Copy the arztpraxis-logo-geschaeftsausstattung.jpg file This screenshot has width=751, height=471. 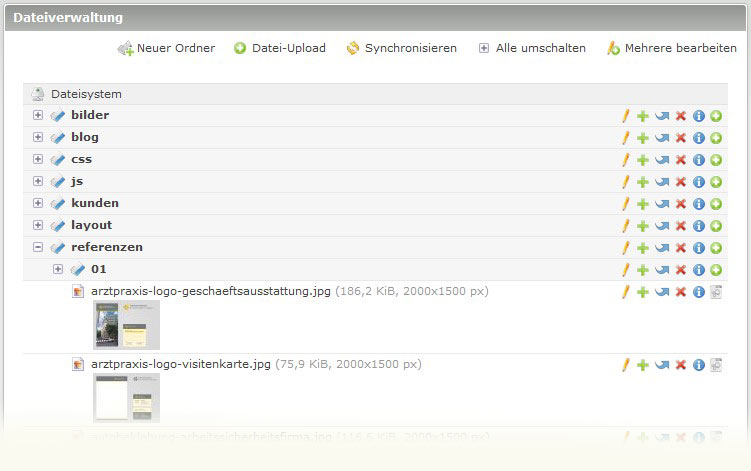click(643, 292)
